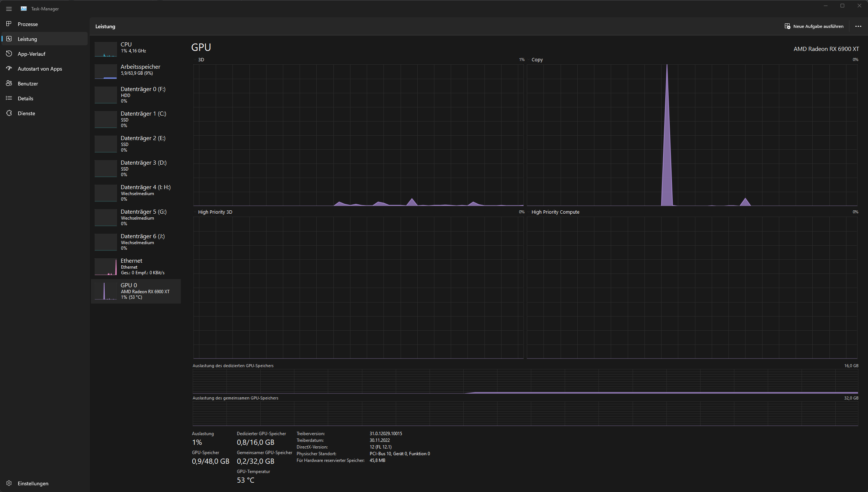Viewport: 868px width, 492px height.
Task: Click the Ethernet graph thumbnail
Action: click(x=106, y=267)
